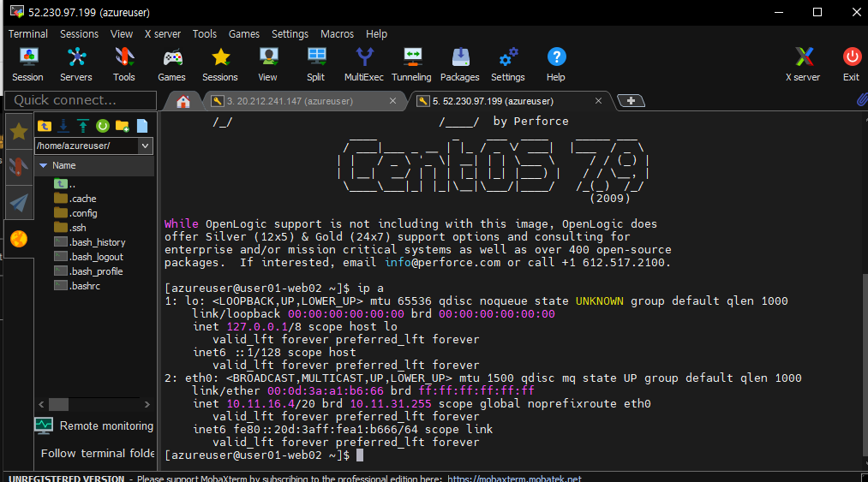Collapse the Name column sort arrow
The width and height of the screenshot is (868, 482).
[43, 165]
